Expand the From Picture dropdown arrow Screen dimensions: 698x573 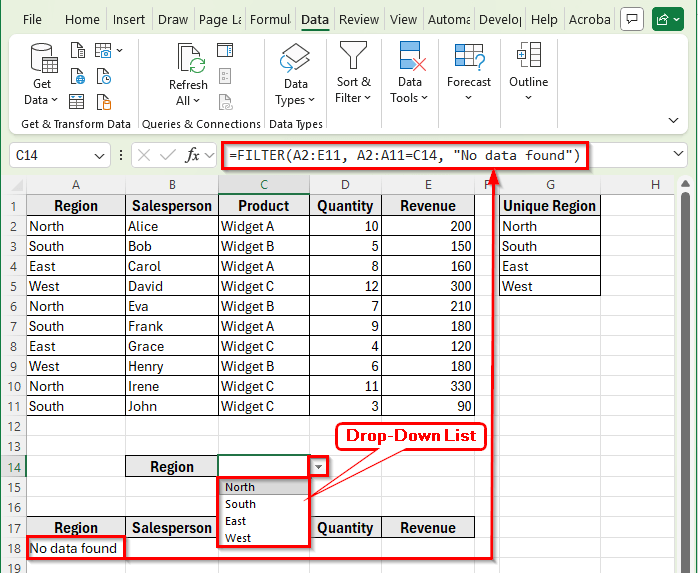119,50
